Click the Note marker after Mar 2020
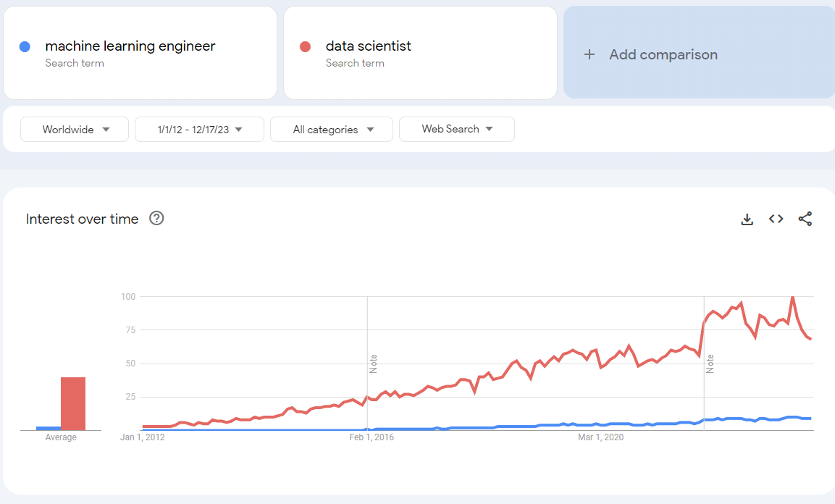The height and width of the screenshot is (504, 835). click(710, 363)
